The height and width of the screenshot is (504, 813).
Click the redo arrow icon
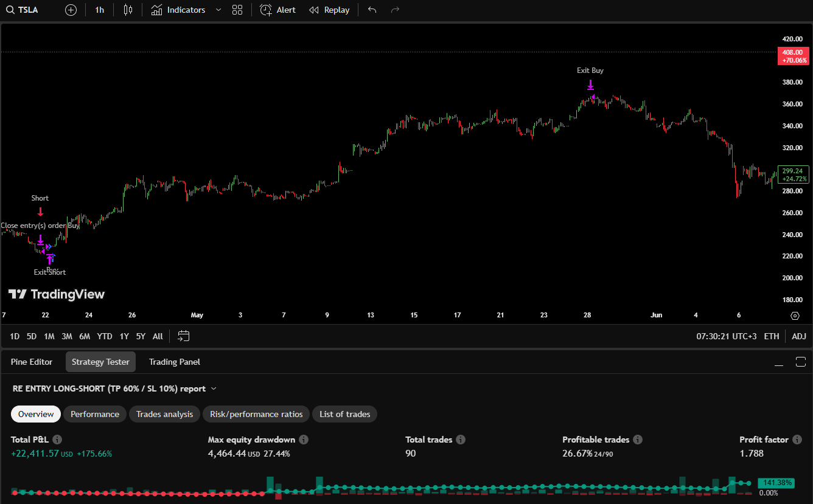(395, 10)
